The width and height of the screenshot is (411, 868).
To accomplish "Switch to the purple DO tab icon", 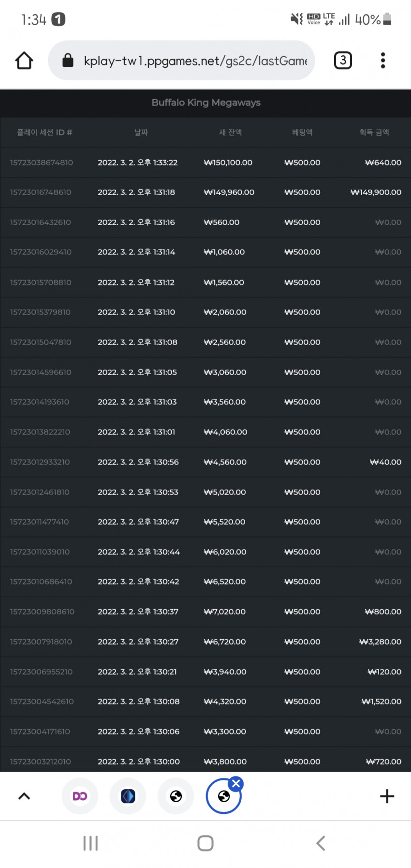I will click(x=80, y=796).
